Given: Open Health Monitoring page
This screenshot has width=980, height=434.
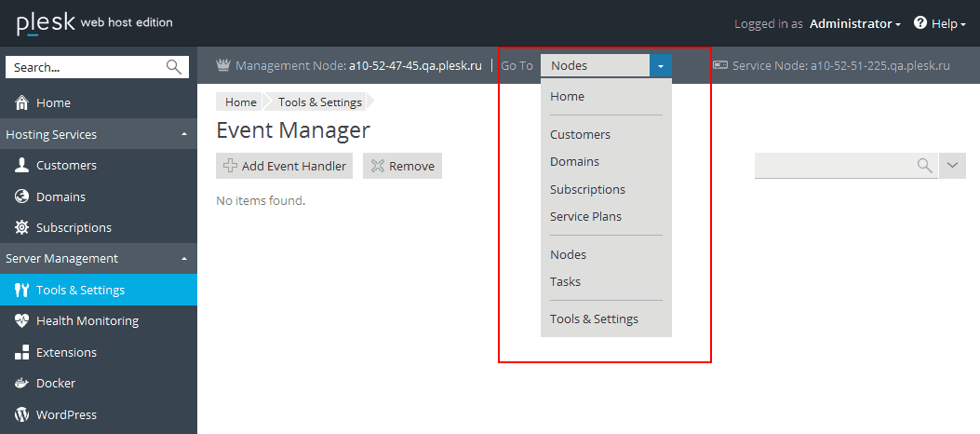Looking at the screenshot, I should coord(87,321).
